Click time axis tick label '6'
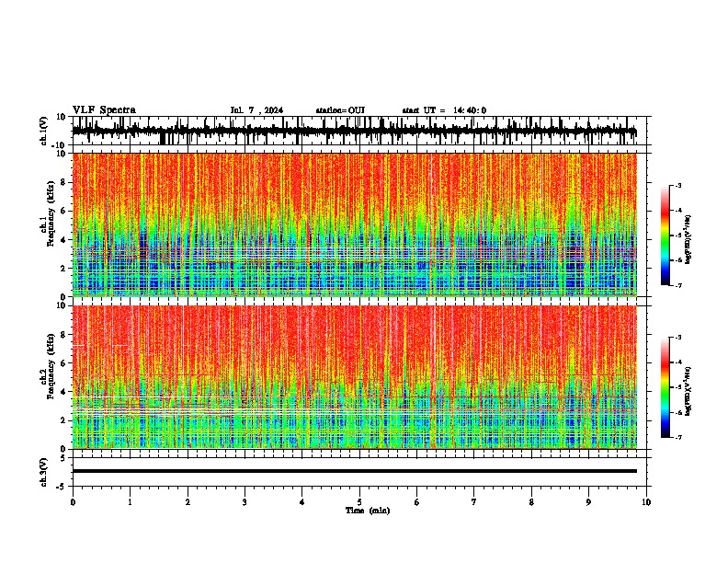728x563 pixels. pos(417,502)
